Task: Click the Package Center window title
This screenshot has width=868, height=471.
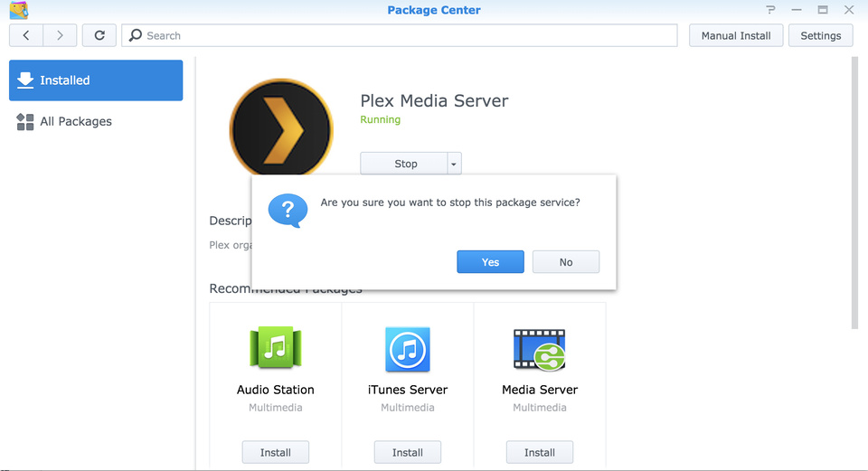Action: 434,10
